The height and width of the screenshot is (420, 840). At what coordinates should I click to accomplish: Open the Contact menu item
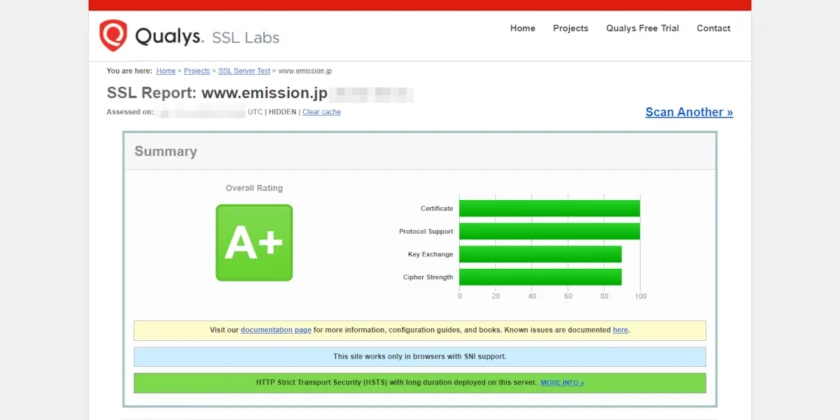[713, 28]
